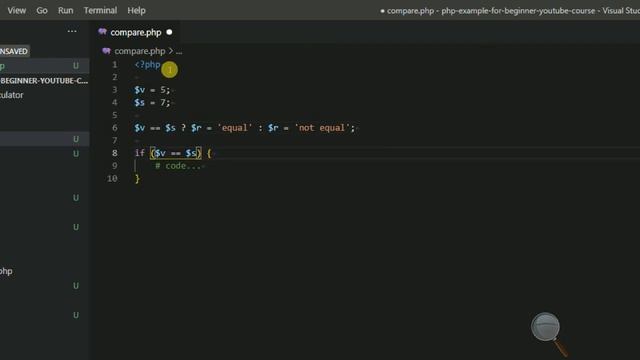
Task: Open the Go menu
Action: 42,10
